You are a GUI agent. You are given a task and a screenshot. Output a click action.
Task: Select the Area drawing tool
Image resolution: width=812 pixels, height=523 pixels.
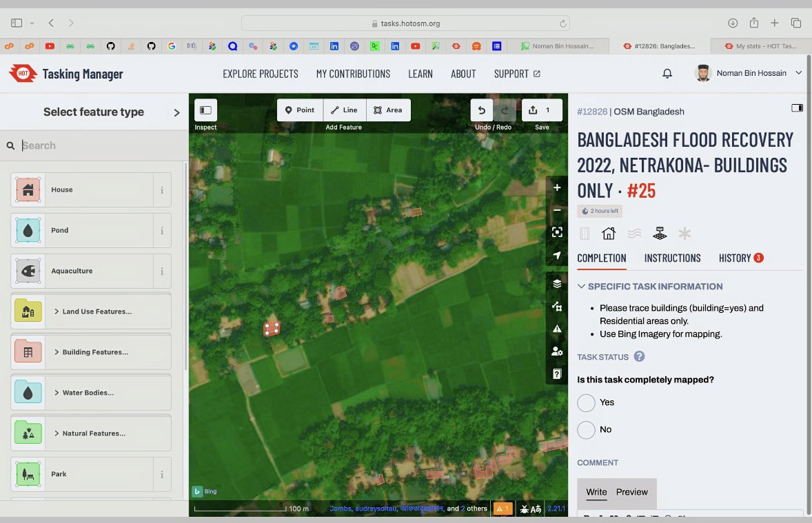tap(388, 110)
